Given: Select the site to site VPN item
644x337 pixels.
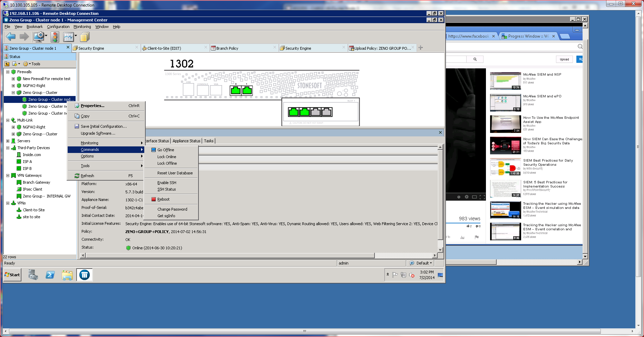Looking at the screenshot, I should (31, 217).
